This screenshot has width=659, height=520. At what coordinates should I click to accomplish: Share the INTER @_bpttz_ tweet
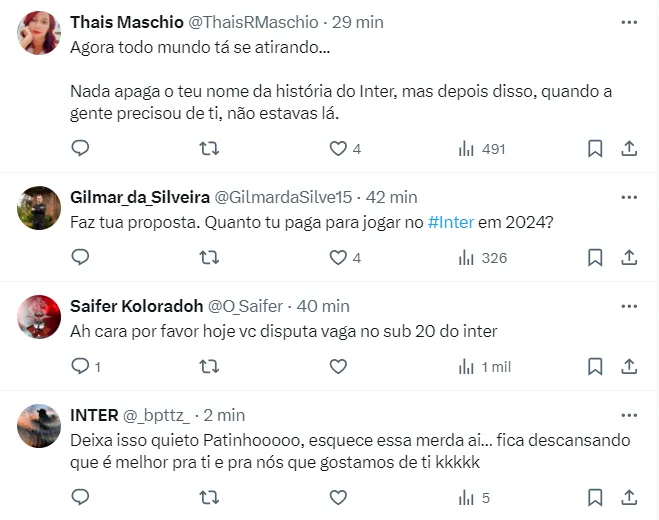[629, 497]
